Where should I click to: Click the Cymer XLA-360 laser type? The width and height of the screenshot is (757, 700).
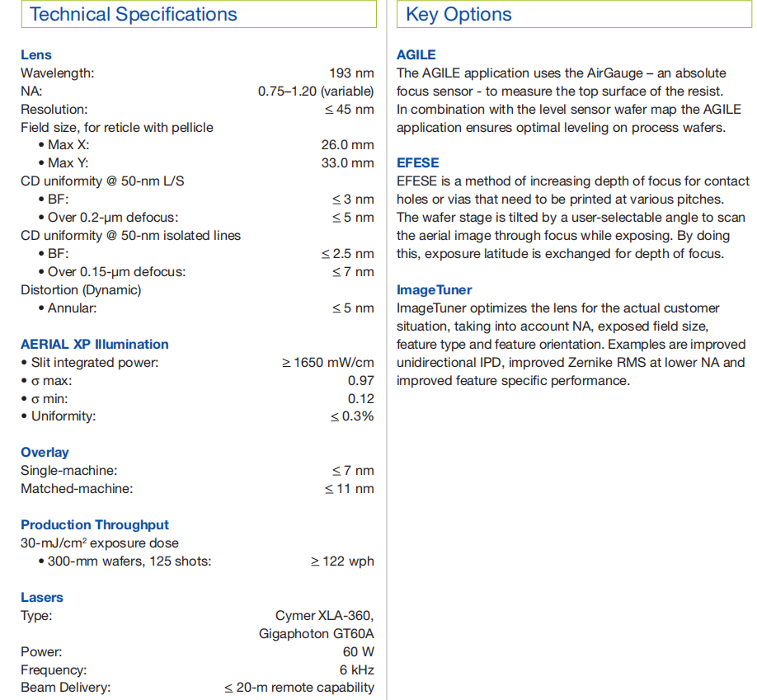(324, 615)
